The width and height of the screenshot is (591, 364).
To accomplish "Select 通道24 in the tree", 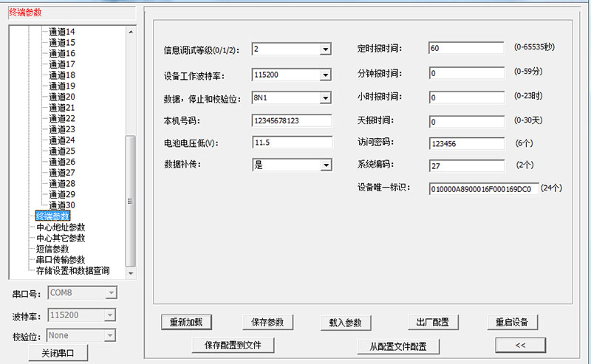I will coord(62,140).
